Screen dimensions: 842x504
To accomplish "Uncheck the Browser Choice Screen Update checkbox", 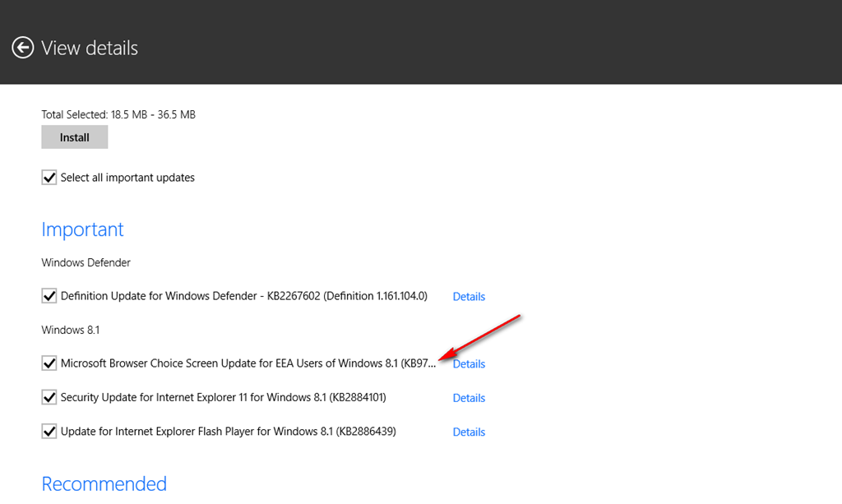I will tap(49, 363).
